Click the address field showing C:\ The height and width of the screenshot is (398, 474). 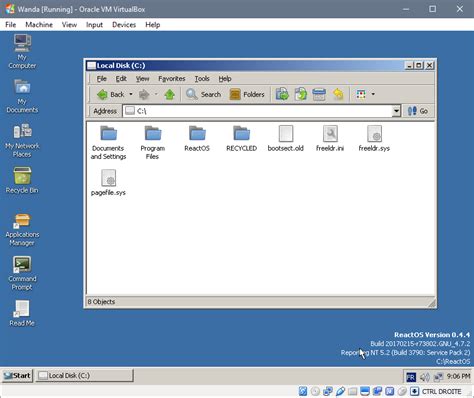click(x=258, y=111)
